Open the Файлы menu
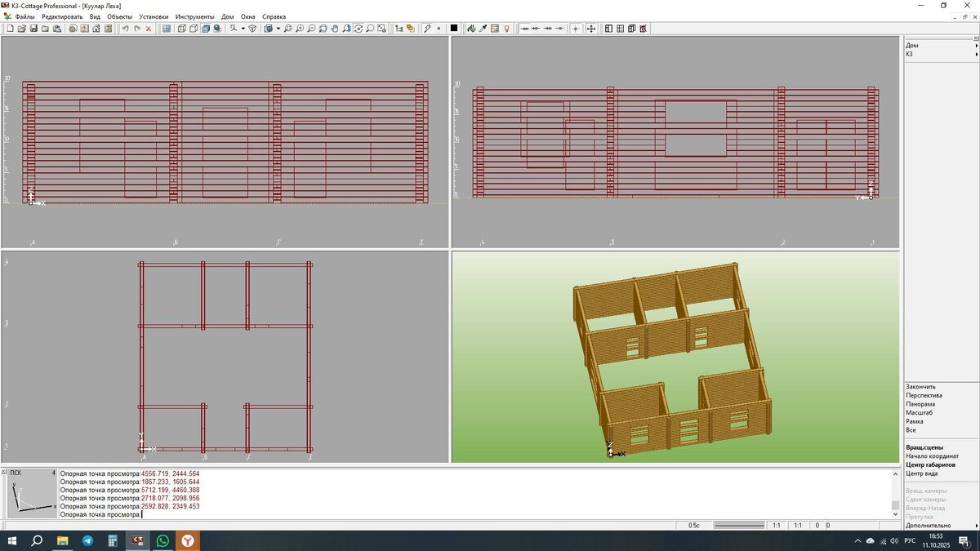Image resolution: width=980 pixels, height=551 pixels. click(x=24, y=16)
